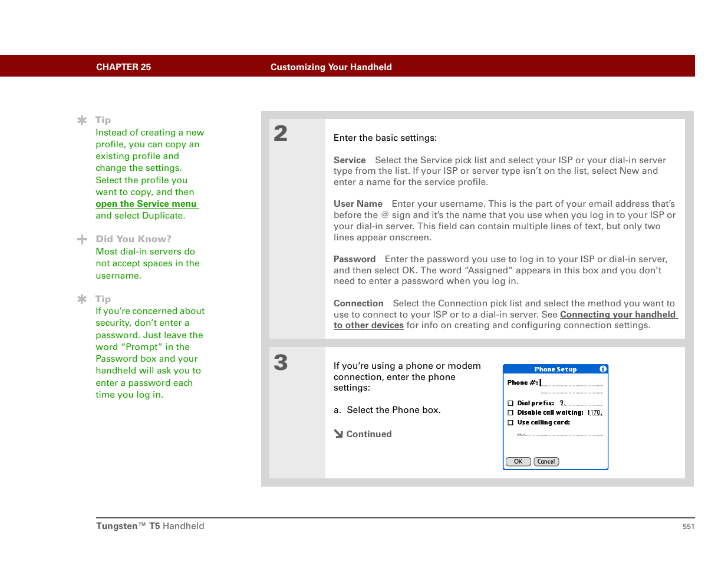This screenshot has height=562, width=728.
Task: Click 'a. Select the Phone box.' instruction
Action: click(x=387, y=410)
